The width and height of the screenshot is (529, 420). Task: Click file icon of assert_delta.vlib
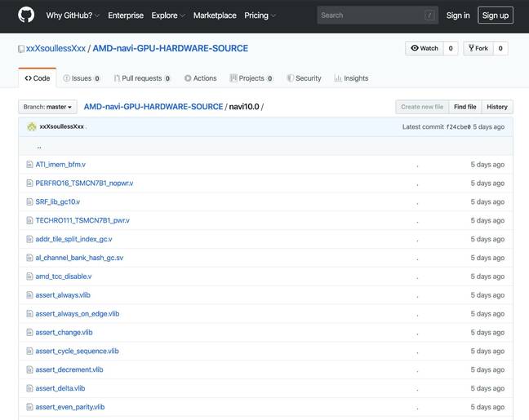coord(29,388)
